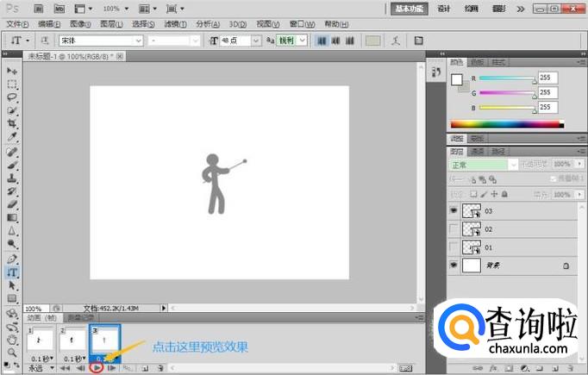Hide layer 03 using its eye icon

[454, 210]
